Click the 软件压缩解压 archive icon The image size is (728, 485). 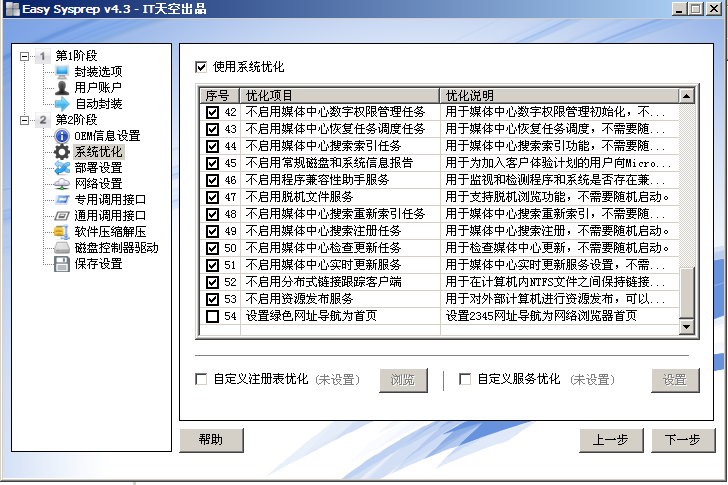[62, 232]
